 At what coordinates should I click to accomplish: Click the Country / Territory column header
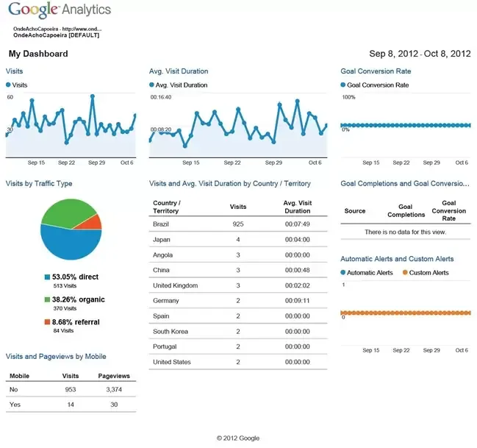pyautogui.click(x=167, y=207)
